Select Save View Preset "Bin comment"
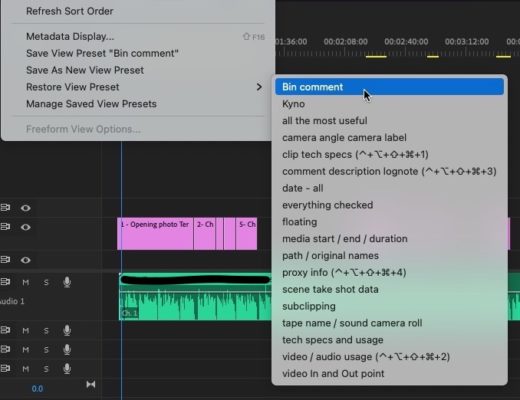520x400 pixels. pos(102,53)
